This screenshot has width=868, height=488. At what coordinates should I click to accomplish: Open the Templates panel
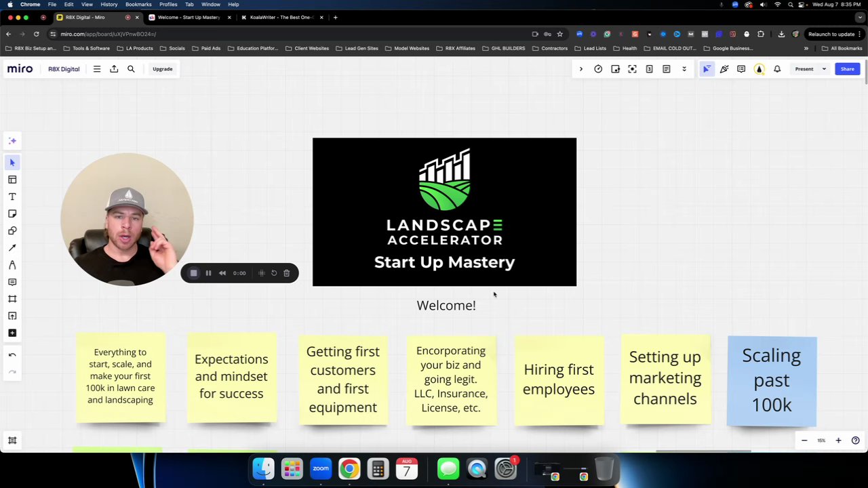[12, 179]
